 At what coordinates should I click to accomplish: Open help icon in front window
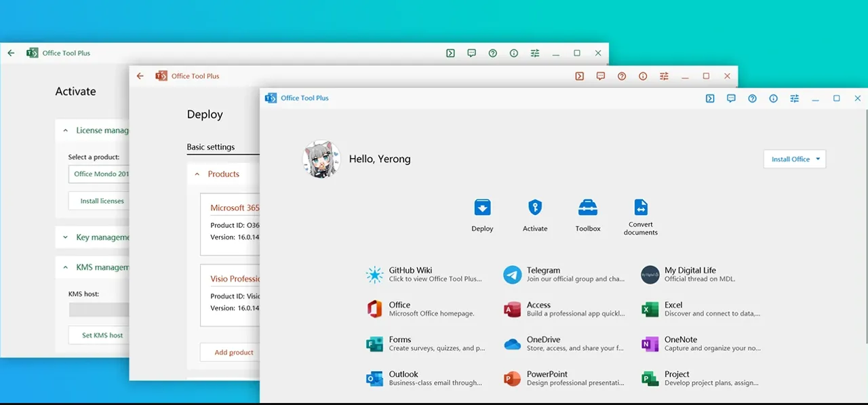pyautogui.click(x=752, y=98)
